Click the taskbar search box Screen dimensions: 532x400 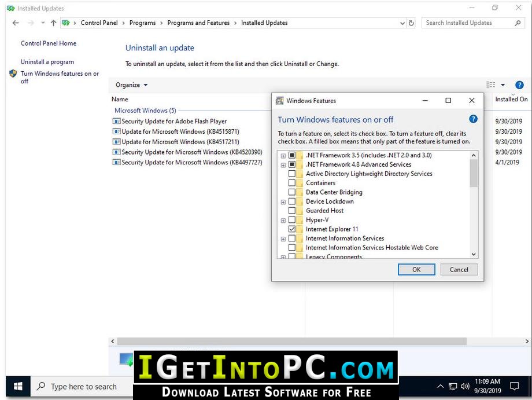82,387
